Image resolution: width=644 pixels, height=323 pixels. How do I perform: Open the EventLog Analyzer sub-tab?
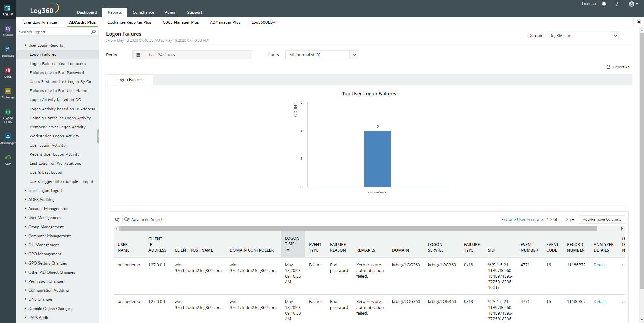40,22
